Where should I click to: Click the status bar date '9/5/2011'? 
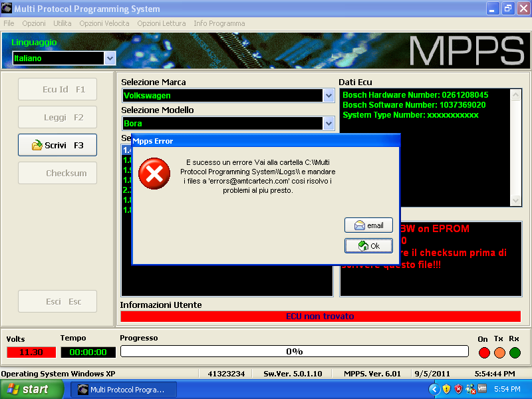click(432, 374)
